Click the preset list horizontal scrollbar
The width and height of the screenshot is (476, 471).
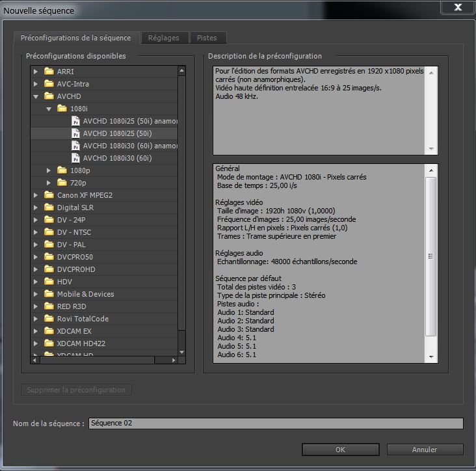coord(97,360)
